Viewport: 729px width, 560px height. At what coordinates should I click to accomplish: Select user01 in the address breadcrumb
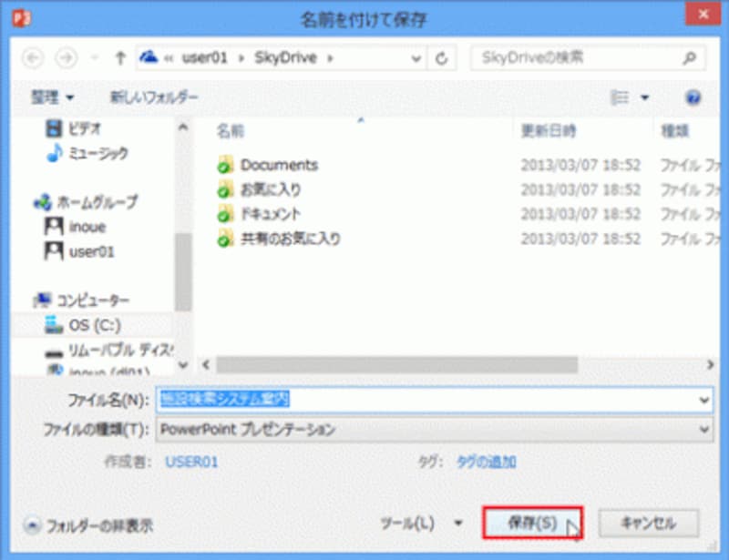pos(204,57)
